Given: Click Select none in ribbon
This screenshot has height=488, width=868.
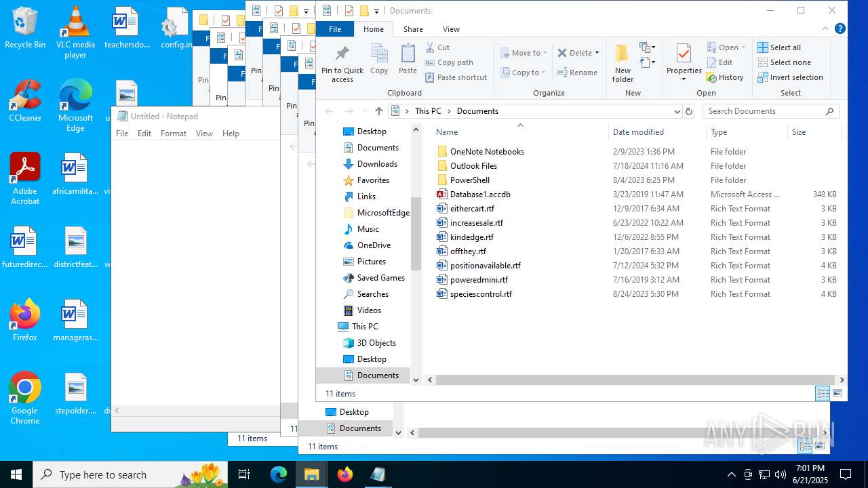Looking at the screenshot, I should pos(784,62).
